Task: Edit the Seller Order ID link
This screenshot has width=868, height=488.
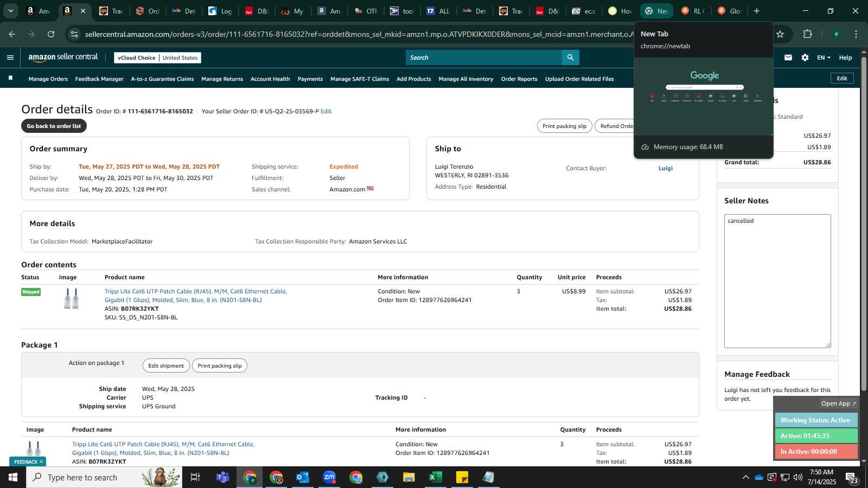Action: click(x=326, y=111)
